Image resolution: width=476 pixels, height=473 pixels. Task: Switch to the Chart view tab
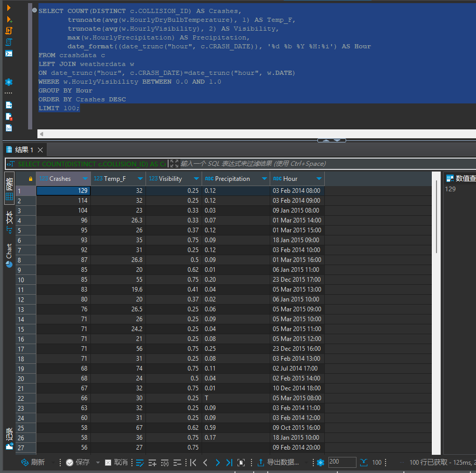(x=9, y=255)
